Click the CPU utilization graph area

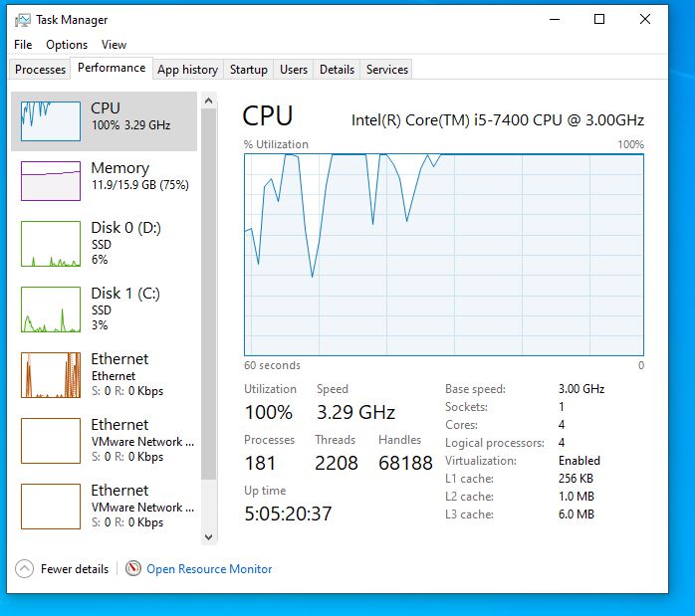coord(444,254)
